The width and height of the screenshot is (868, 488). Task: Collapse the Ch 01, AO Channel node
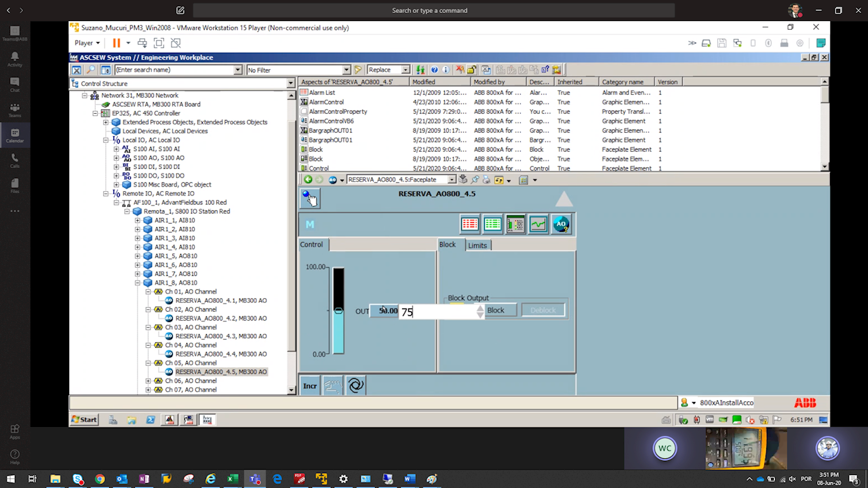[x=149, y=291]
